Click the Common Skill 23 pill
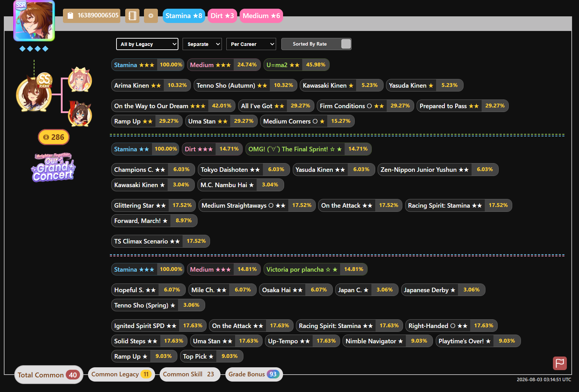 190,374
